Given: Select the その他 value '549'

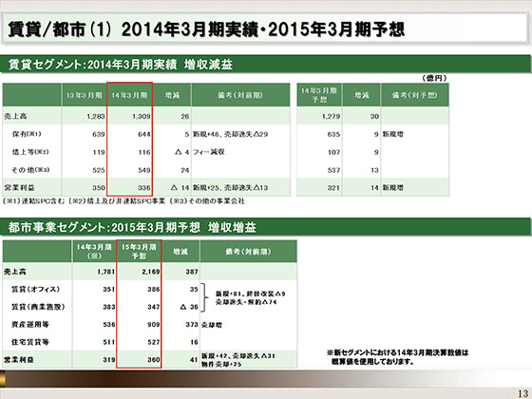Looking at the screenshot, I should click(x=144, y=170).
